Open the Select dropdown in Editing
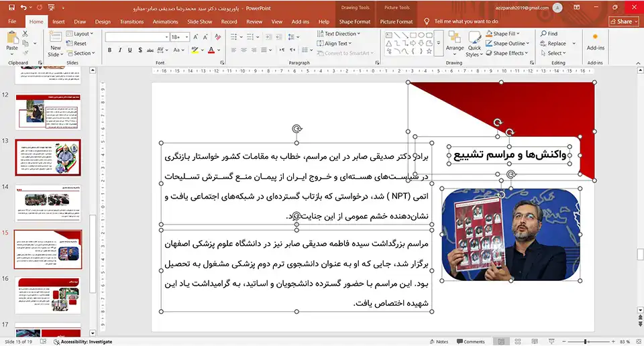Image resolution: width=644 pixels, height=346 pixels. [553, 54]
